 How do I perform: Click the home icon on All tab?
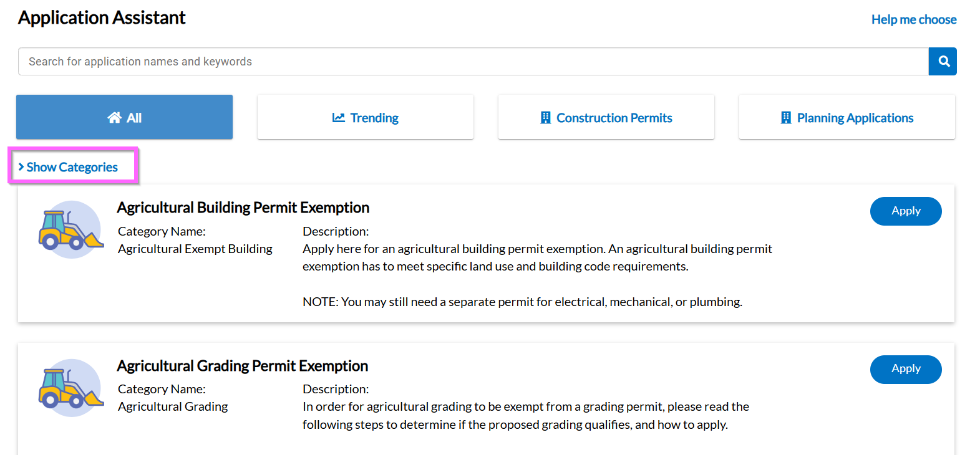[x=114, y=118]
